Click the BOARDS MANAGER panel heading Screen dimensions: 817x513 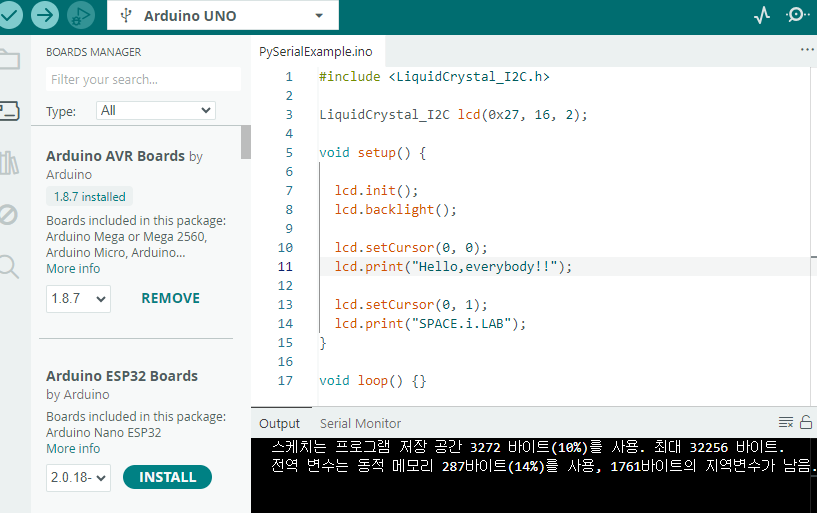(93, 52)
